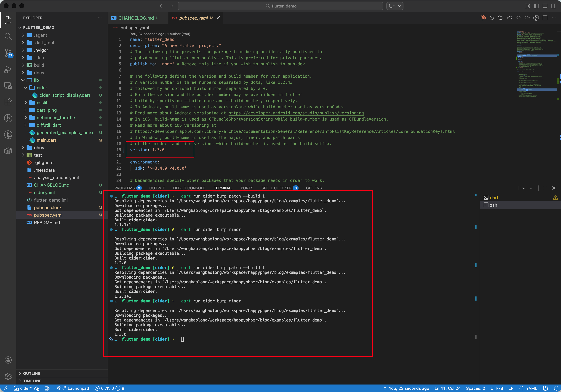The width and height of the screenshot is (561, 392).
Task: Select the zsh terminal in terminal list
Action: click(x=493, y=205)
